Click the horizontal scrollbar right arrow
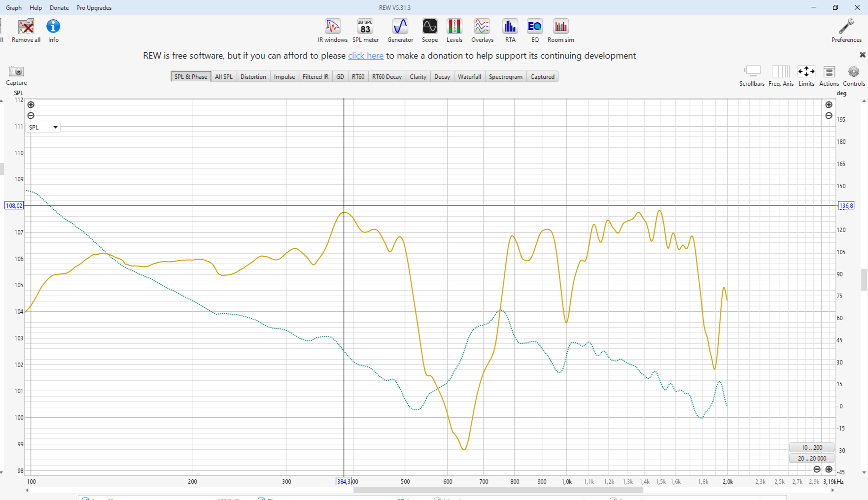 [x=833, y=490]
